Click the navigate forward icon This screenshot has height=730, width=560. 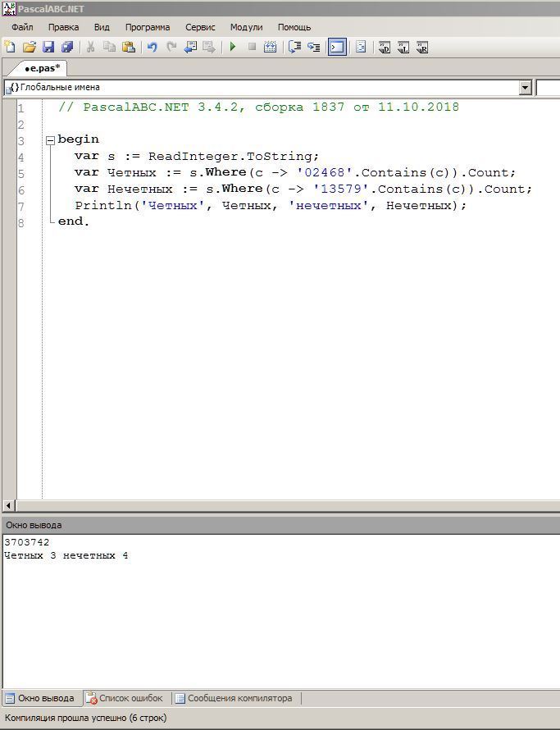pyautogui.click(x=209, y=47)
